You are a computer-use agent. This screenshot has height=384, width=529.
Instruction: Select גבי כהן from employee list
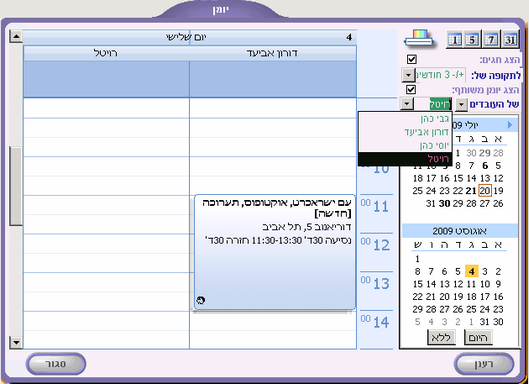coord(405,119)
